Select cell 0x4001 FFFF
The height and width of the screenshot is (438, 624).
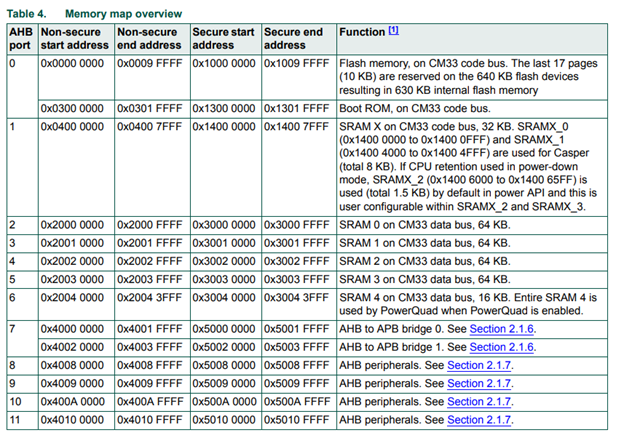(150, 329)
